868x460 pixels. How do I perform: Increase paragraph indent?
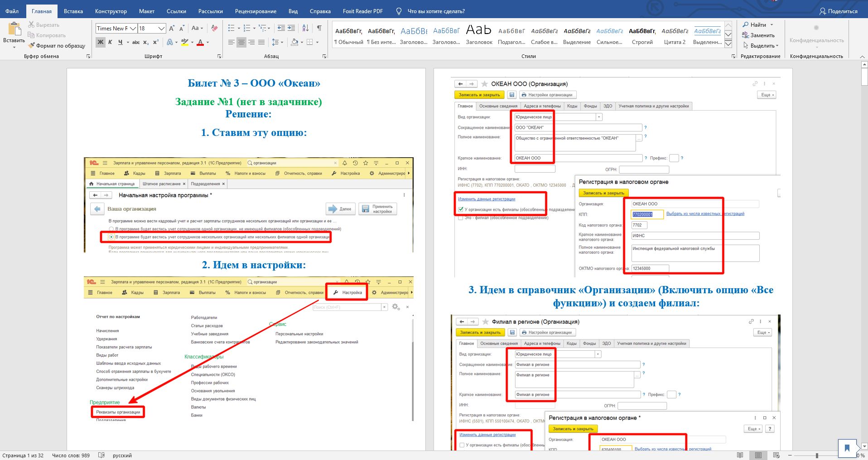coord(291,28)
